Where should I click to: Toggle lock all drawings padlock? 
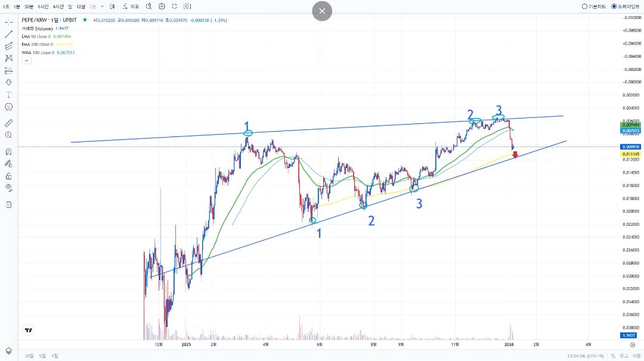8,176
